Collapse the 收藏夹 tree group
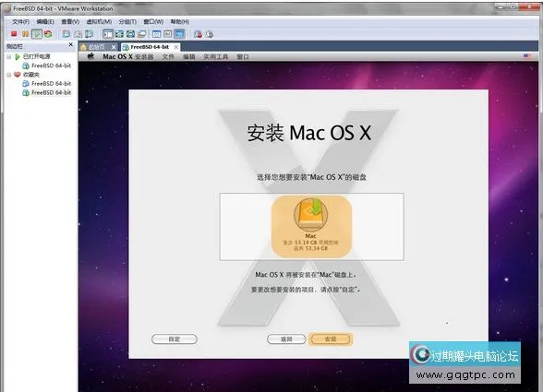The height and width of the screenshot is (392, 543). tap(9, 75)
